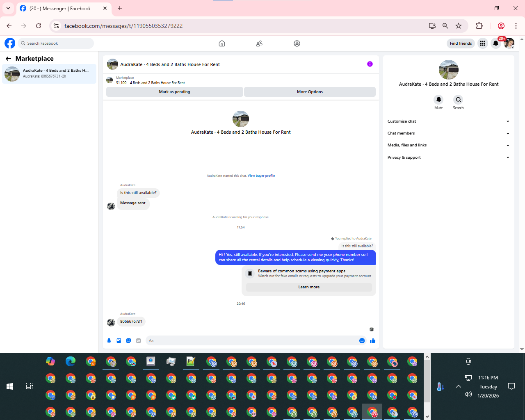
Task: Expand Media, files and links section
Action: click(x=448, y=145)
